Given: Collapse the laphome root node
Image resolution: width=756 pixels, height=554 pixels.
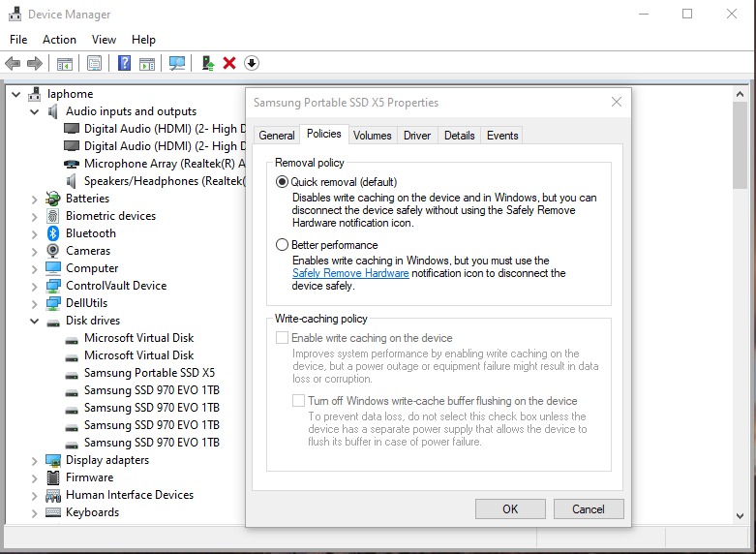Looking at the screenshot, I should 15,94.
